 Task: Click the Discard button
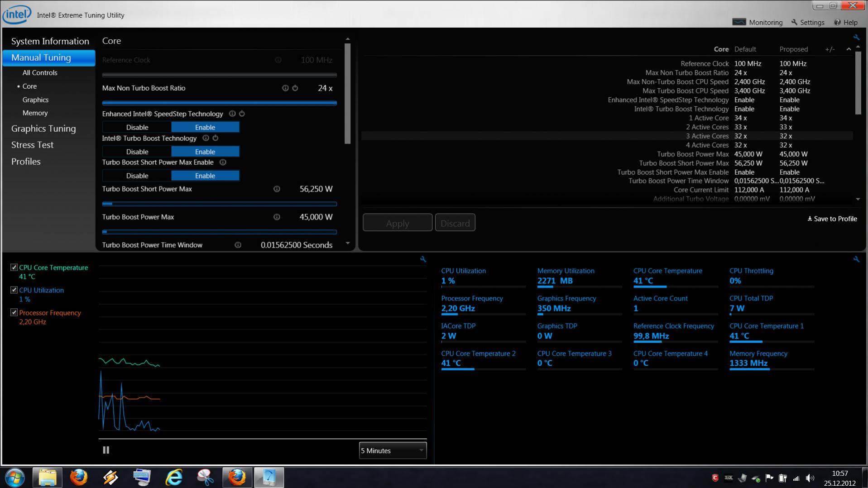click(x=455, y=223)
